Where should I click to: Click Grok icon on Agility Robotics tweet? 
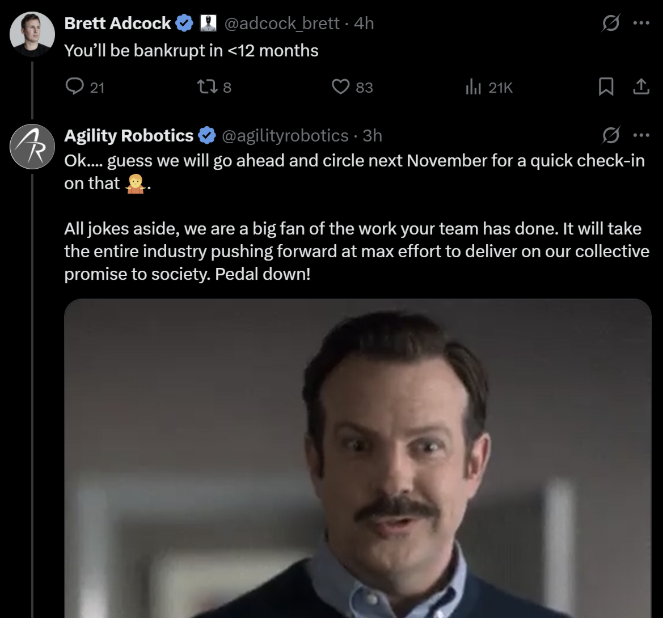[610, 134]
